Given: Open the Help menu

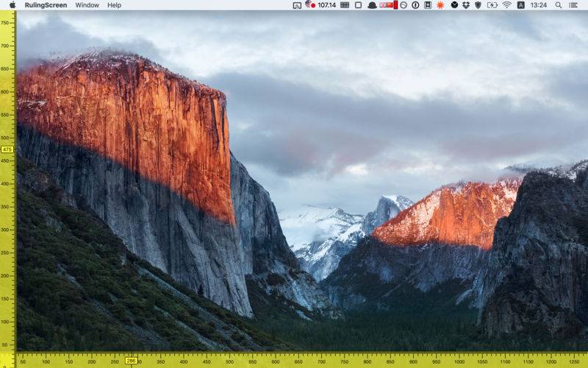Looking at the screenshot, I should (x=114, y=5).
